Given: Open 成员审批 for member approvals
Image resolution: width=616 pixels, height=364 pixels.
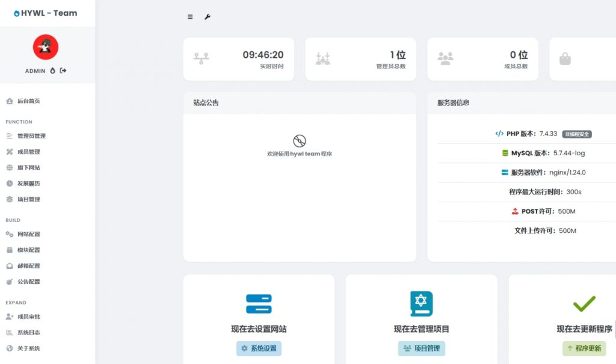Looking at the screenshot, I should click(x=27, y=316).
